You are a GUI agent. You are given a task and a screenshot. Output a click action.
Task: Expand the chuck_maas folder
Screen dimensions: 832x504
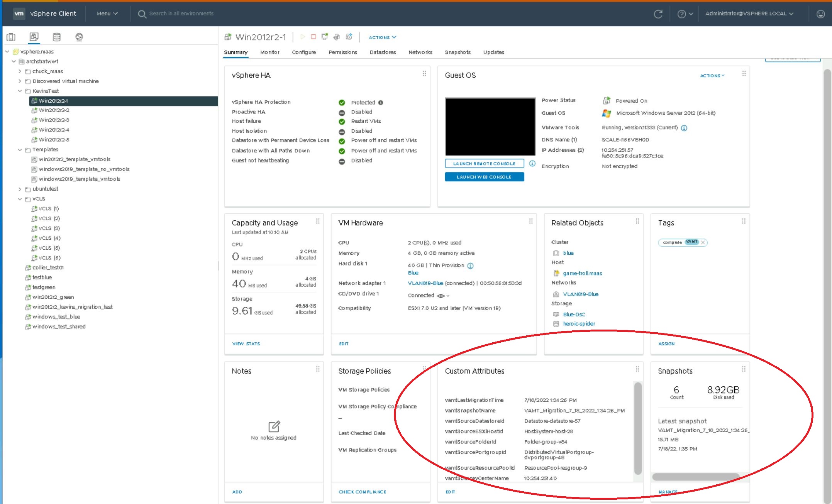click(20, 71)
